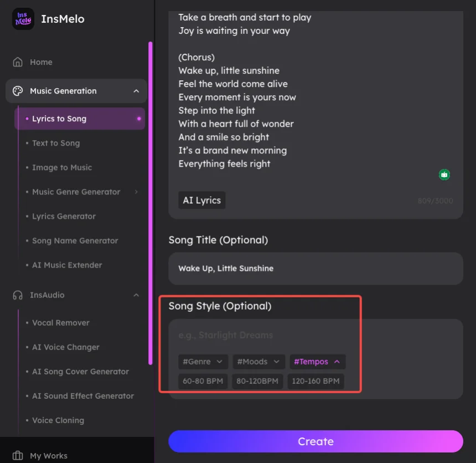The image size is (476, 463).
Task: Click the Music Generation palette icon
Action: point(19,91)
